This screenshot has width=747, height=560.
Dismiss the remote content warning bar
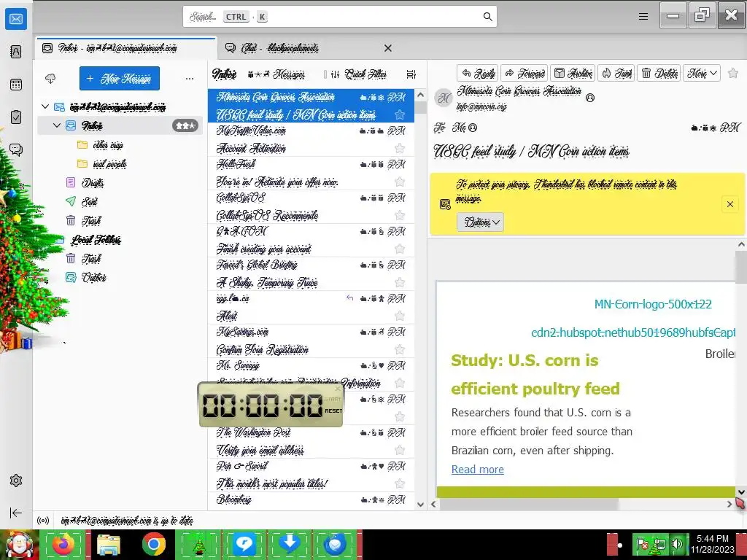point(729,204)
